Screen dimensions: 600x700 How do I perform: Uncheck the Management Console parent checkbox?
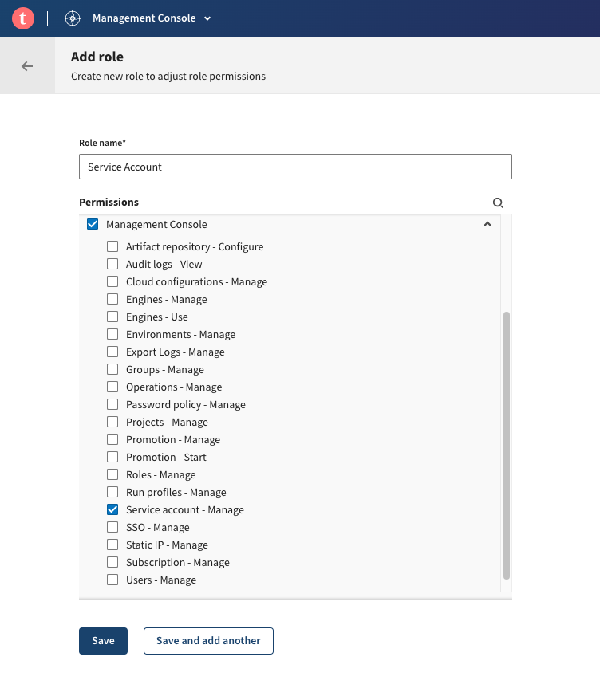click(93, 225)
